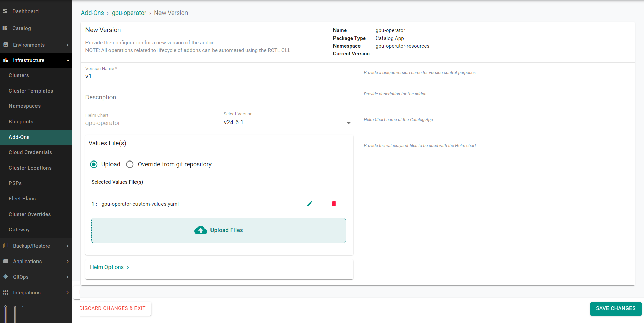Open Cluster Locations in the sidebar
This screenshot has width=644, height=323.
click(x=36, y=168)
